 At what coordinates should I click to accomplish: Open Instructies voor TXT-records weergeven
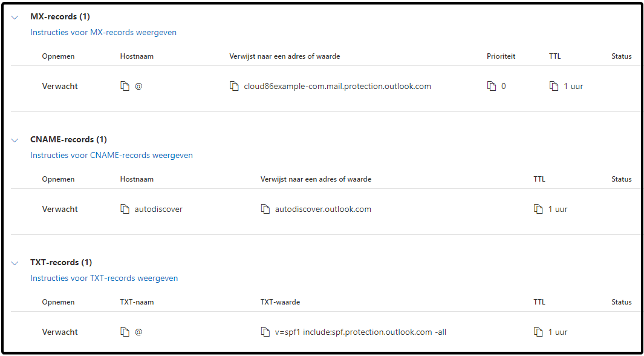tap(104, 279)
